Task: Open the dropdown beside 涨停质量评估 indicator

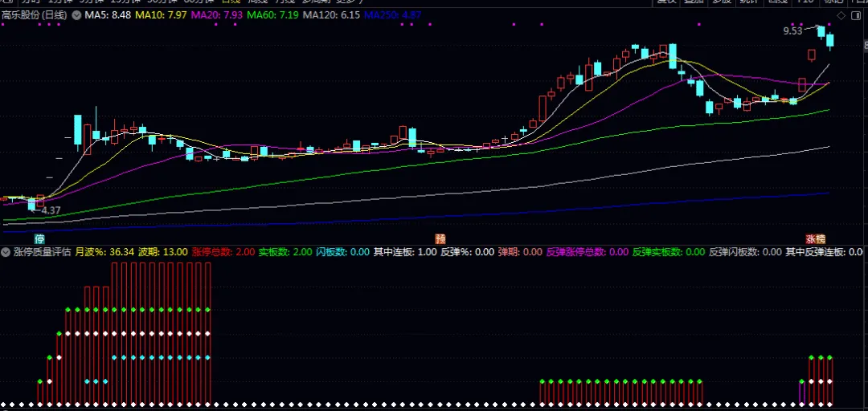Action: coord(6,252)
